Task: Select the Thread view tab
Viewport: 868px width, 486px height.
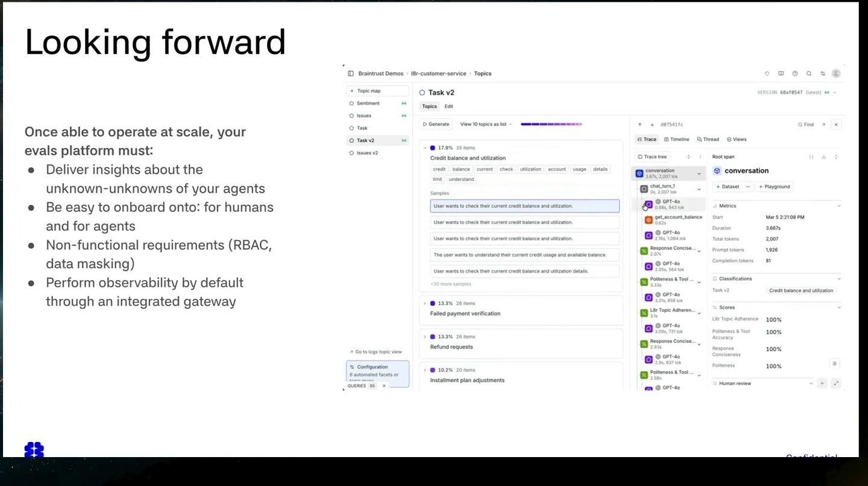Action: pyautogui.click(x=708, y=139)
